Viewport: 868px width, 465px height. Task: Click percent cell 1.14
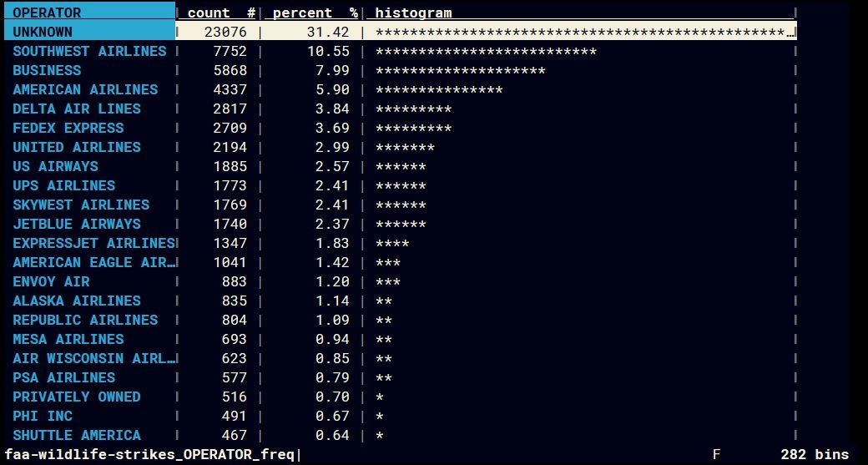click(x=333, y=301)
